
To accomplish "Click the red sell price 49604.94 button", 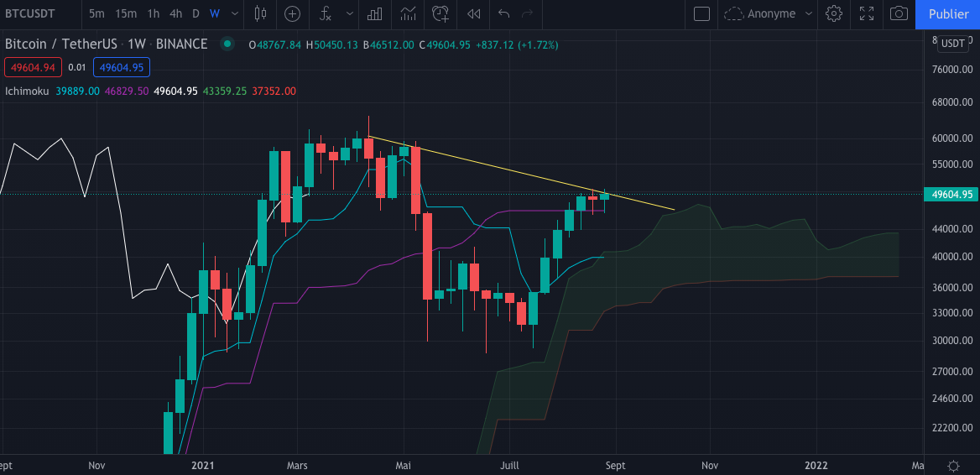I will 32,67.
